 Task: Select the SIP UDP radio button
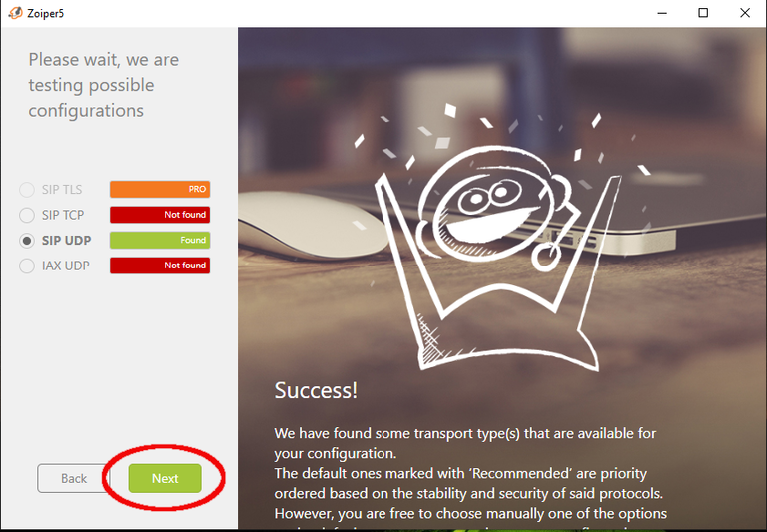point(26,241)
